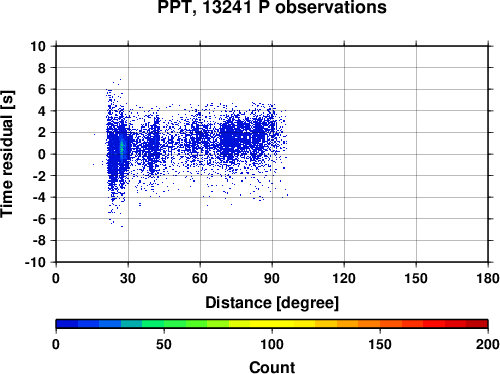500x374 pixels.
Task: Click the distance axis tick label '90'
Action: [272, 278]
